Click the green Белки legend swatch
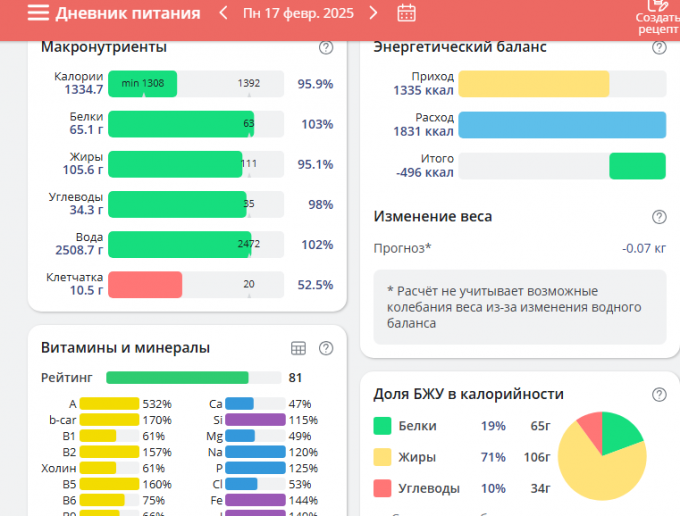Viewport: 680px width, 516px height. [x=382, y=426]
